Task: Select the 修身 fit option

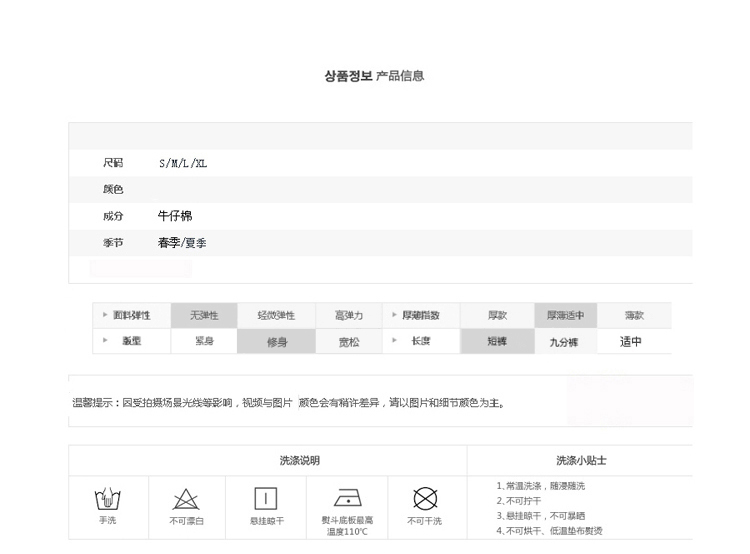Action: point(276,342)
